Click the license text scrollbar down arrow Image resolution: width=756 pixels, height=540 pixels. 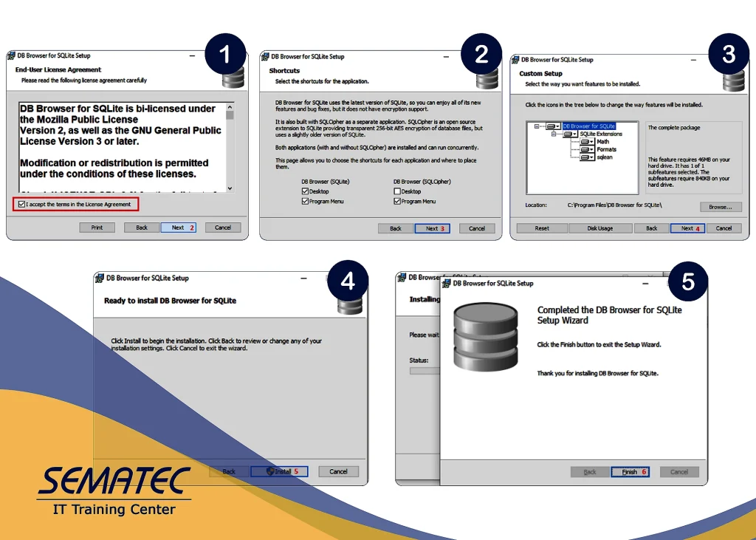click(230, 188)
